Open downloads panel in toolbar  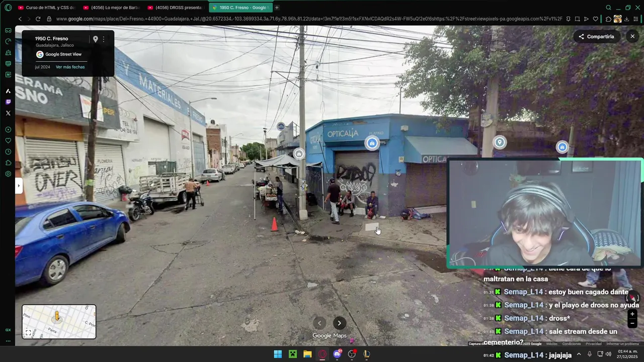click(x=626, y=19)
